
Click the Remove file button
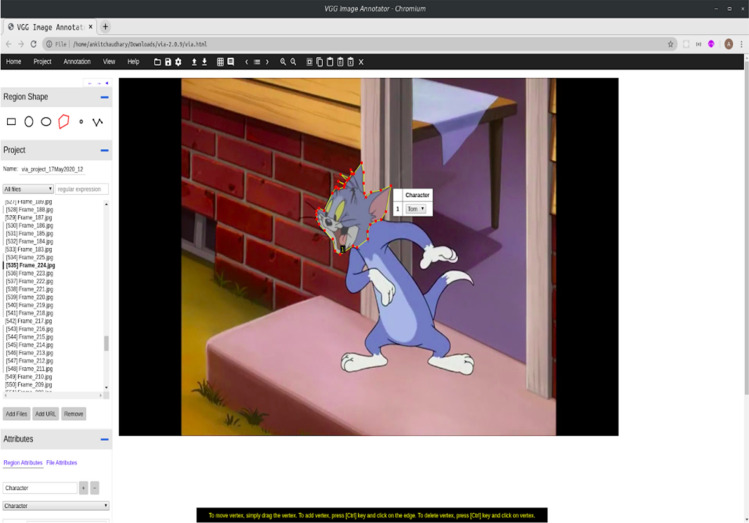pyautogui.click(x=74, y=414)
